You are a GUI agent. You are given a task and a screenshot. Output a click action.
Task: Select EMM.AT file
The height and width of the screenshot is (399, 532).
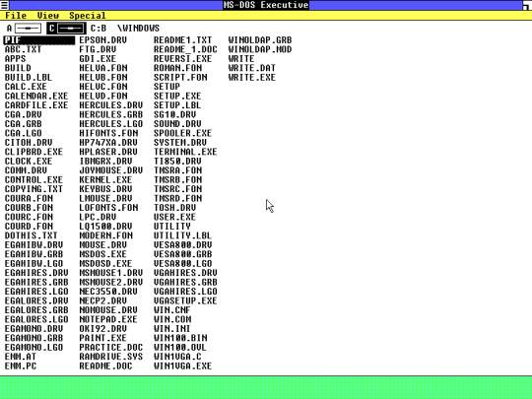pyautogui.click(x=21, y=357)
